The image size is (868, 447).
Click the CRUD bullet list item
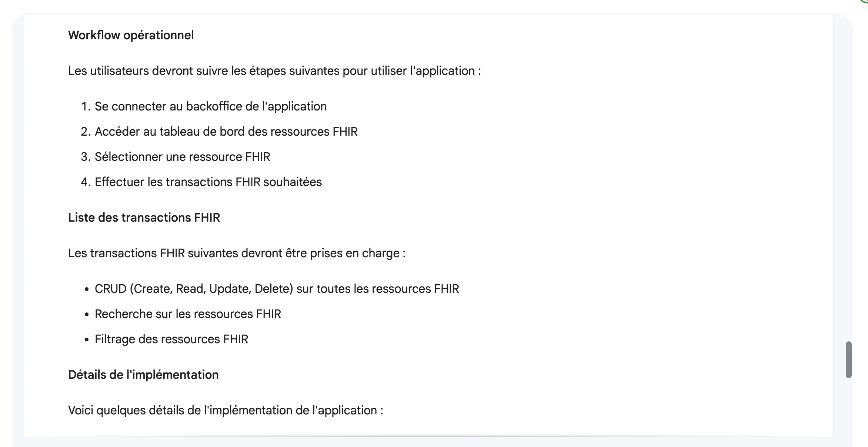277,289
